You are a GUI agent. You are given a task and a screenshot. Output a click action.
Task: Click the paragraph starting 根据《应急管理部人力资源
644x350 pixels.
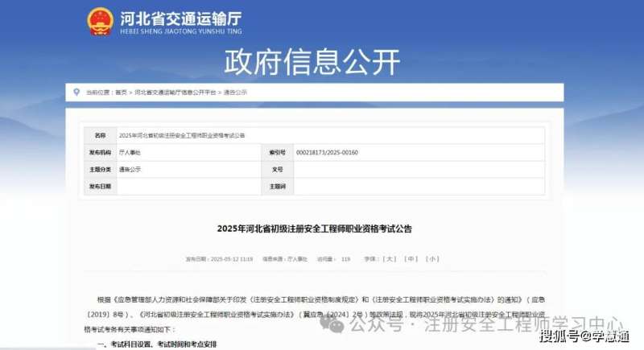(x=315, y=315)
